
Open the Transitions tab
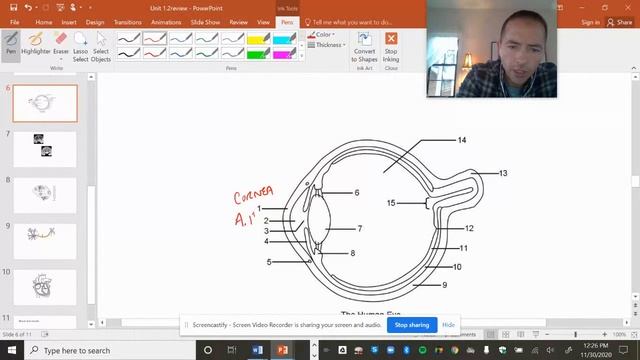[x=128, y=22]
